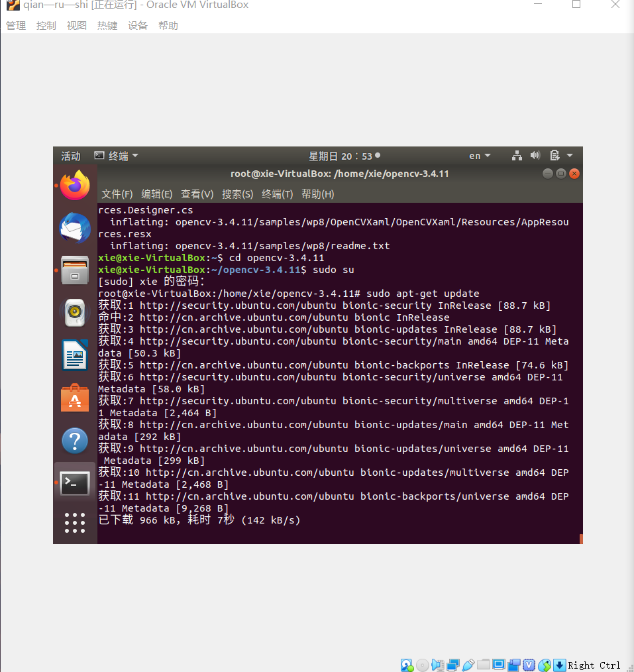Screen dimensions: 634x672
Task: Open the VirtualBox 帮助 menu
Action: (168, 26)
